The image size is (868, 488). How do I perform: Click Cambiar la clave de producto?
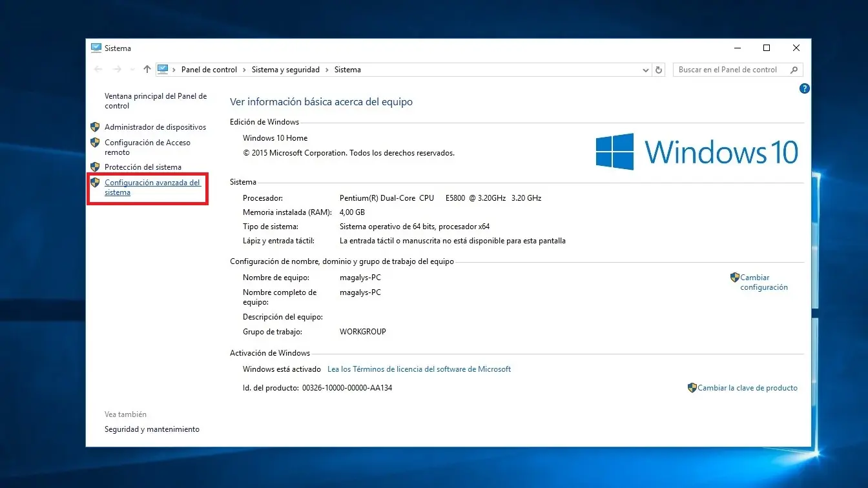click(748, 388)
